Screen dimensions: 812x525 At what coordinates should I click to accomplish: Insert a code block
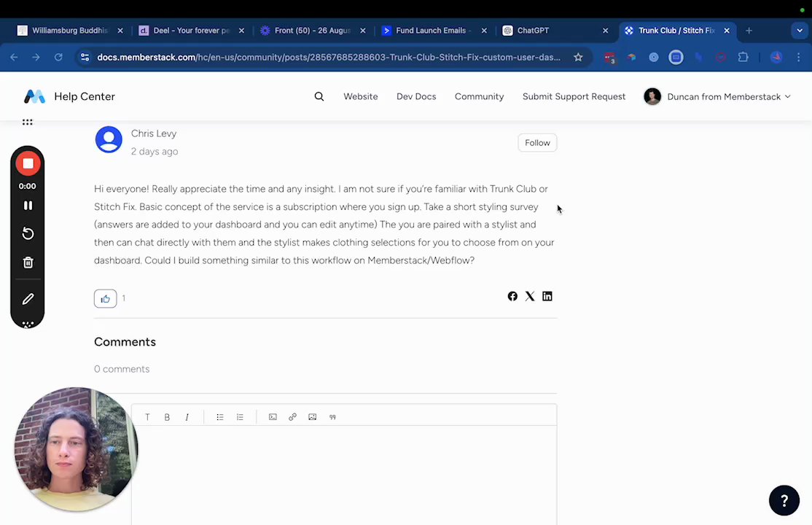(273, 416)
